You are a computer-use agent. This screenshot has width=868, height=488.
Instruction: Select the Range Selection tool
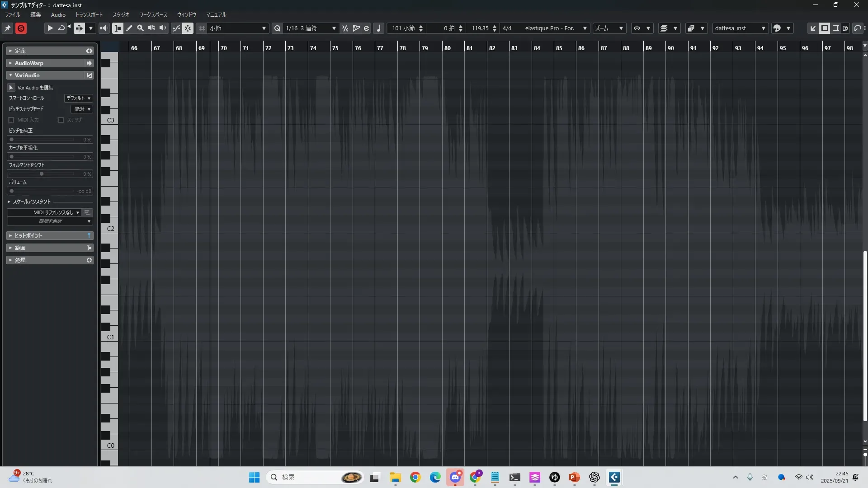coord(118,28)
